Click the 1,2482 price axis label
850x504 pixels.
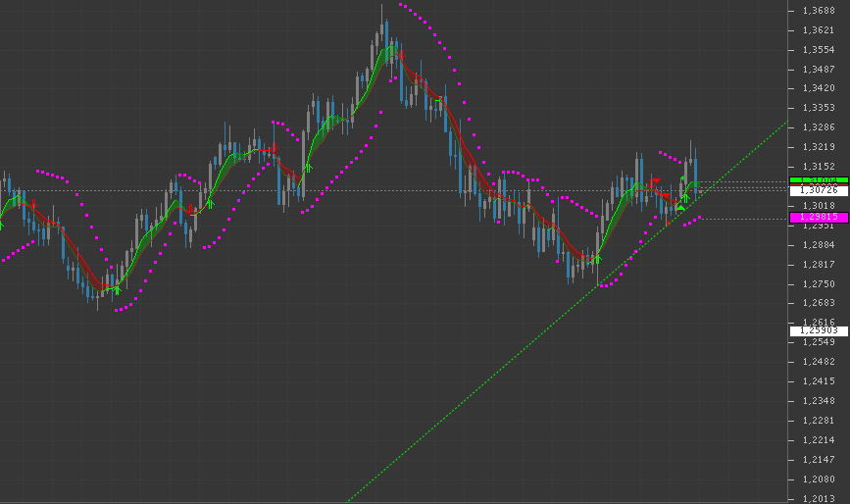[819, 362]
